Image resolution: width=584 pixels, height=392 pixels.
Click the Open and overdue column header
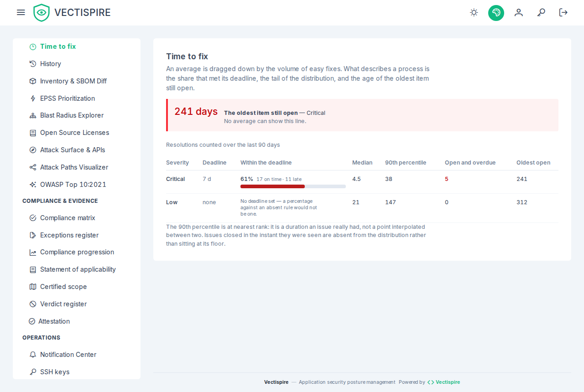[x=470, y=163]
